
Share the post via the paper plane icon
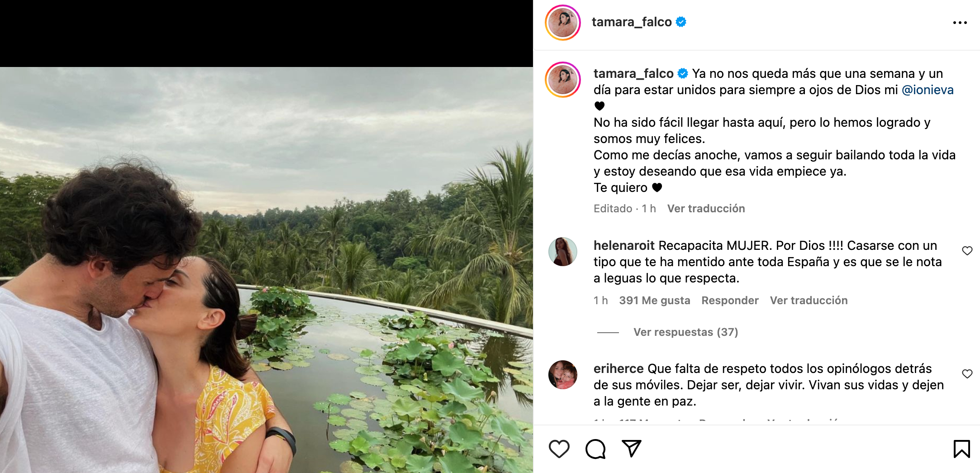click(631, 448)
